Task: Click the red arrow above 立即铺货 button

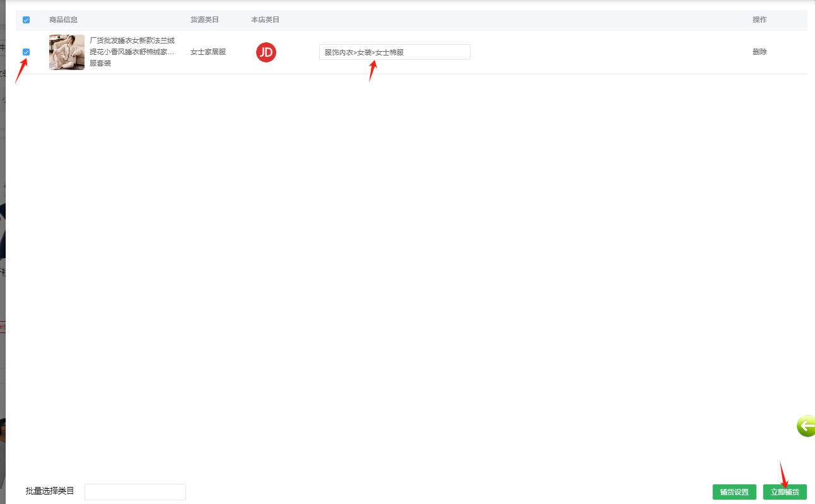Action: pos(783,473)
